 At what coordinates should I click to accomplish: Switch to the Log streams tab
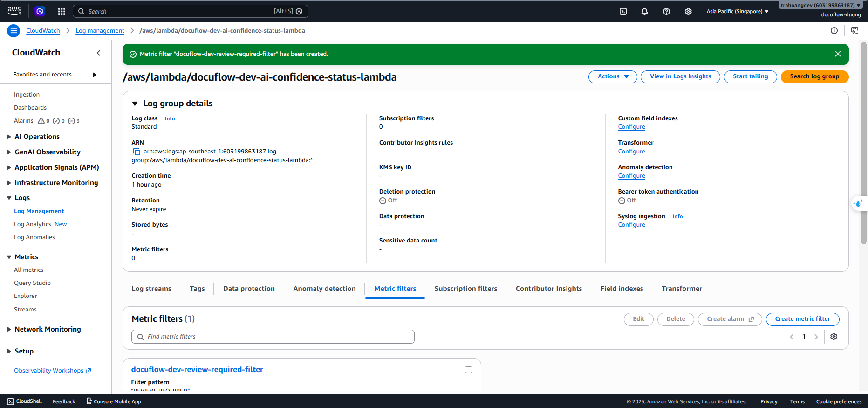(x=151, y=289)
